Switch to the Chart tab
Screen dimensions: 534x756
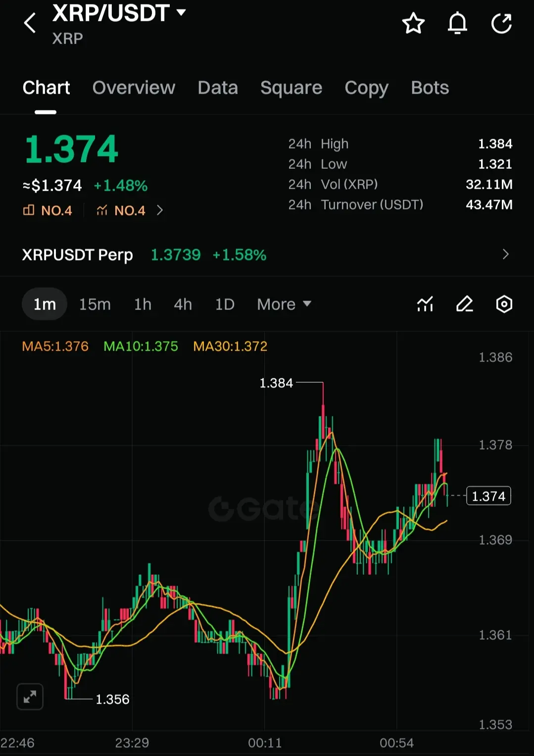tap(46, 88)
